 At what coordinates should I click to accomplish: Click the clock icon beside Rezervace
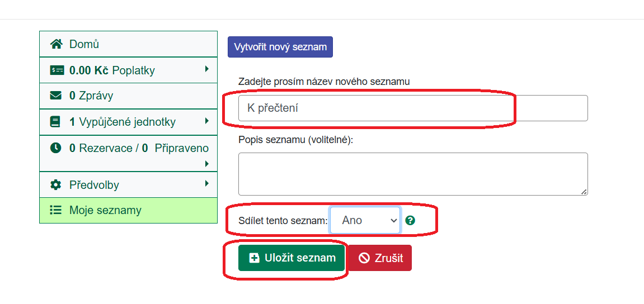point(56,148)
